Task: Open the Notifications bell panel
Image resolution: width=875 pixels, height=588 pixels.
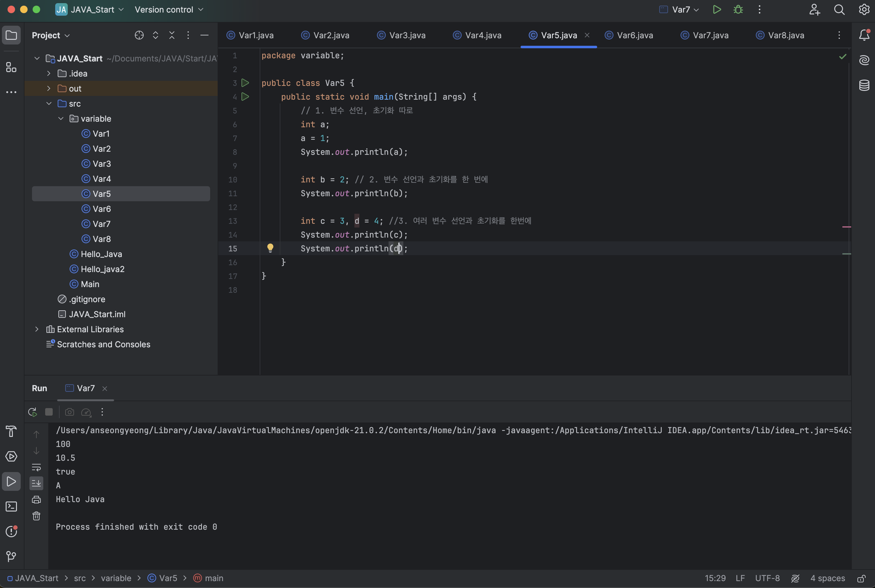Action: click(x=864, y=35)
